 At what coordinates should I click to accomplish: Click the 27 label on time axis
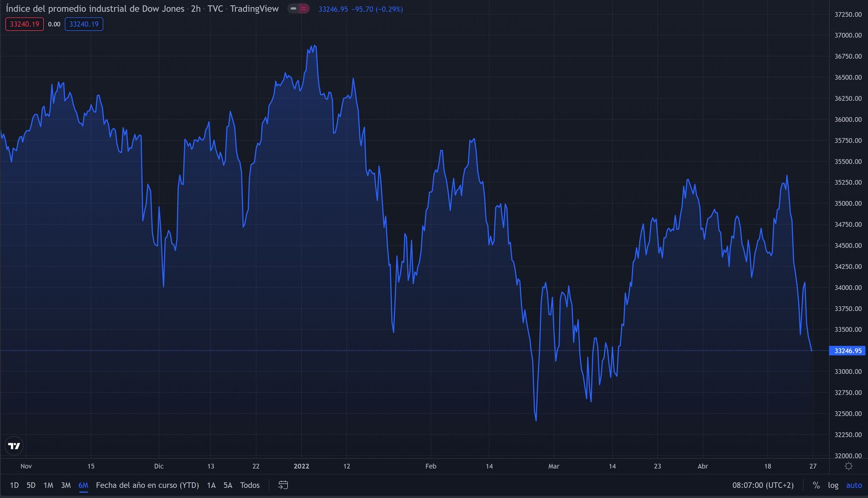[x=813, y=466]
